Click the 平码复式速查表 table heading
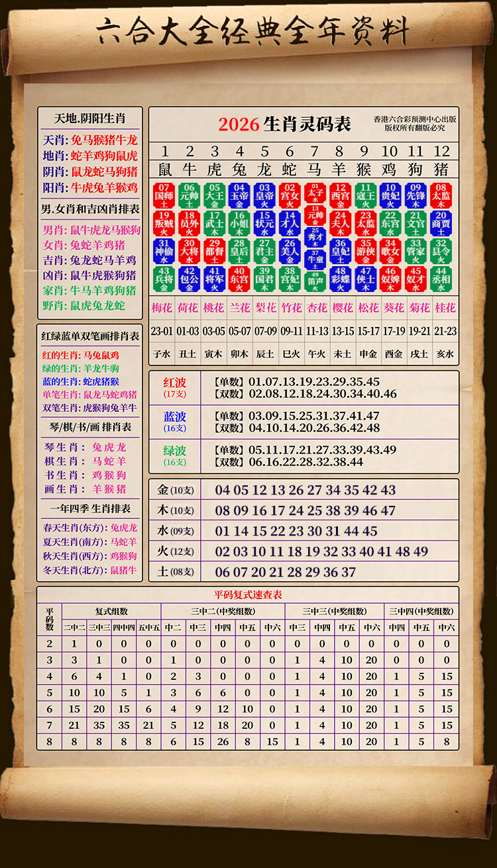The height and width of the screenshot is (868, 497). click(x=247, y=594)
